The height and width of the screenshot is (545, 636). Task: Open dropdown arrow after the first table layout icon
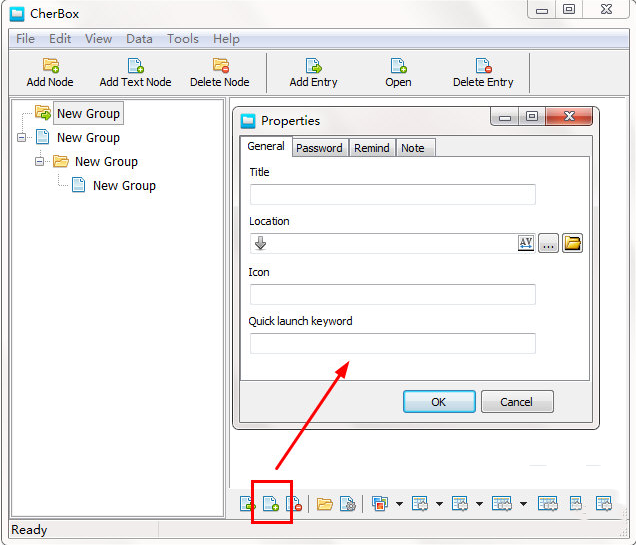pyautogui.click(x=439, y=504)
